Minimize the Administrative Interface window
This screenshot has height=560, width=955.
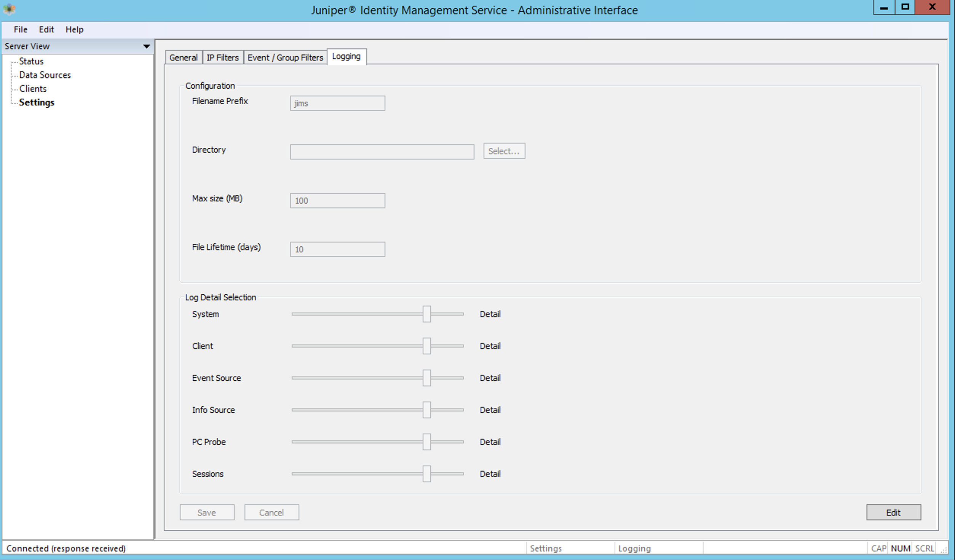pos(884,8)
